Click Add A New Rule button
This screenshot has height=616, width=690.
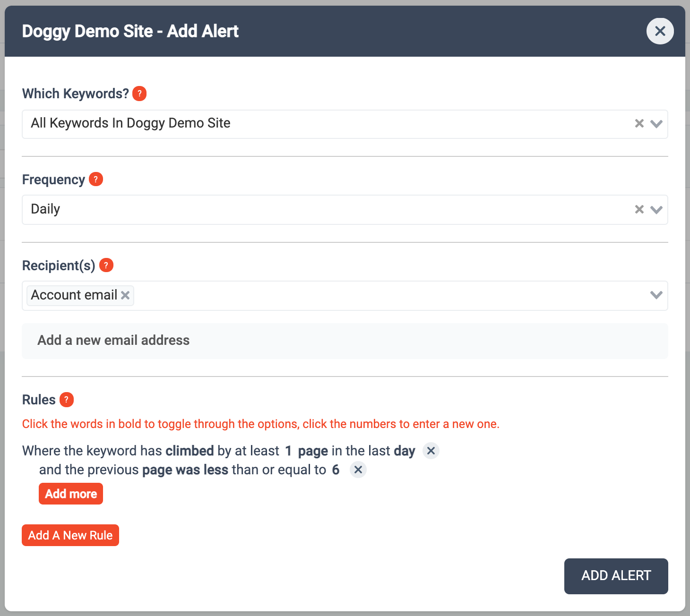click(70, 535)
